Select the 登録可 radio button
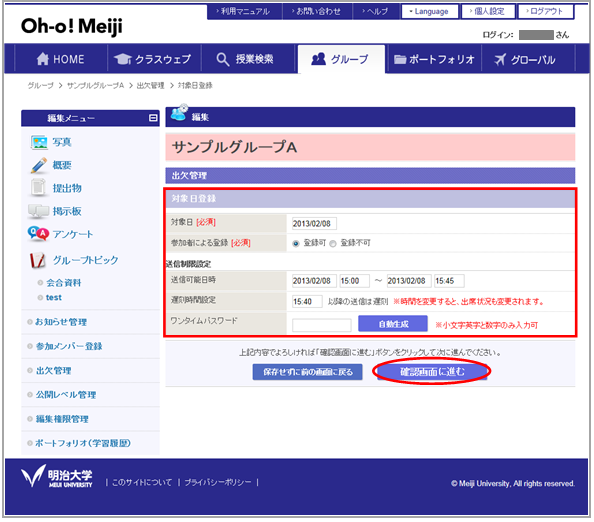 [296, 244]
